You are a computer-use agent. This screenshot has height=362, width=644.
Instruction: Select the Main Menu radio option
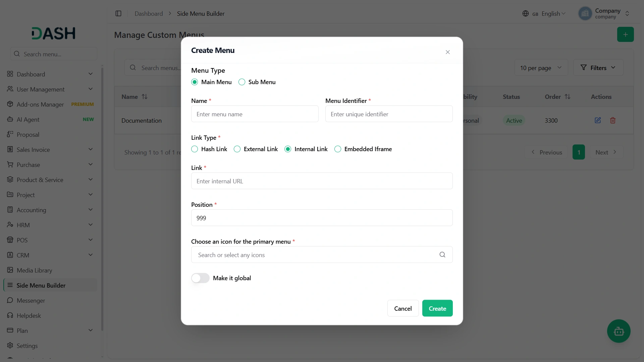point(195,82)
